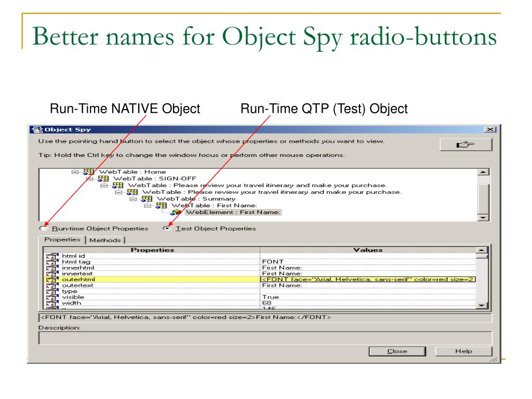Screen dimensions: 532x399
Task: Select Run-time Object Properties radio button
Action: 43,228
